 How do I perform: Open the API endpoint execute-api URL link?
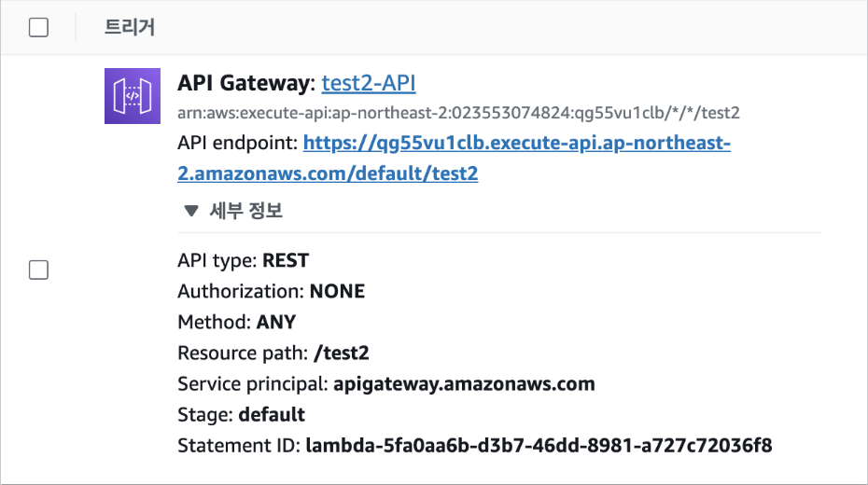pos(454,159)
